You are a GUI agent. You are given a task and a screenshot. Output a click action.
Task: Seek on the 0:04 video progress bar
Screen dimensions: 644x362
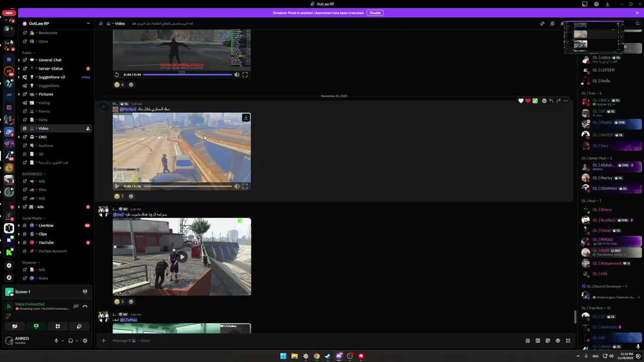(x=188, y=74)
